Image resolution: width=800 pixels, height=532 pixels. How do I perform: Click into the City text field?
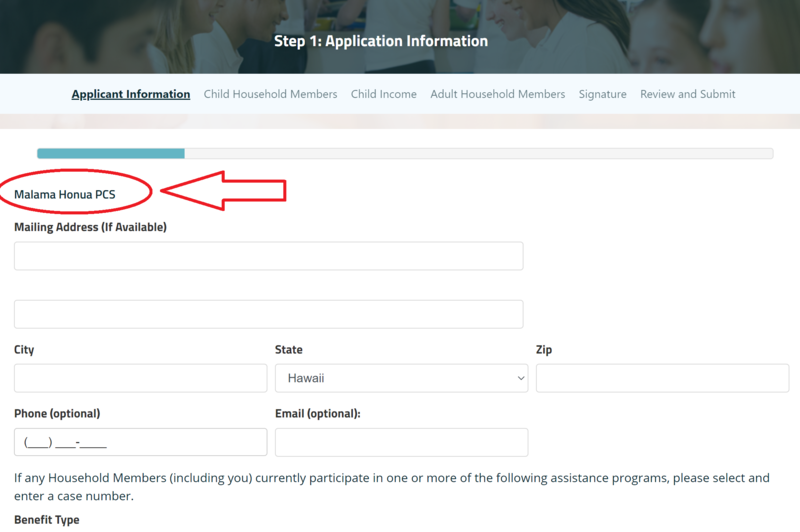pos(140,378)
